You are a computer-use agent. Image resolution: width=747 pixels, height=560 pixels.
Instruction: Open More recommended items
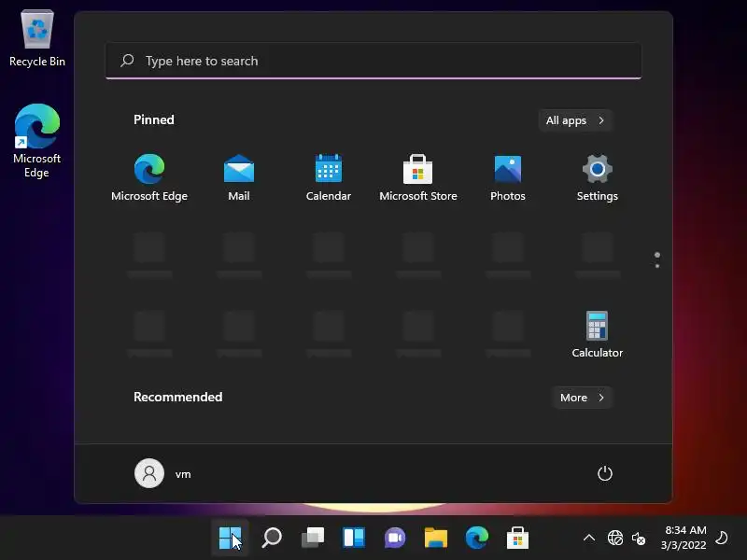click(x=582, y=398)
